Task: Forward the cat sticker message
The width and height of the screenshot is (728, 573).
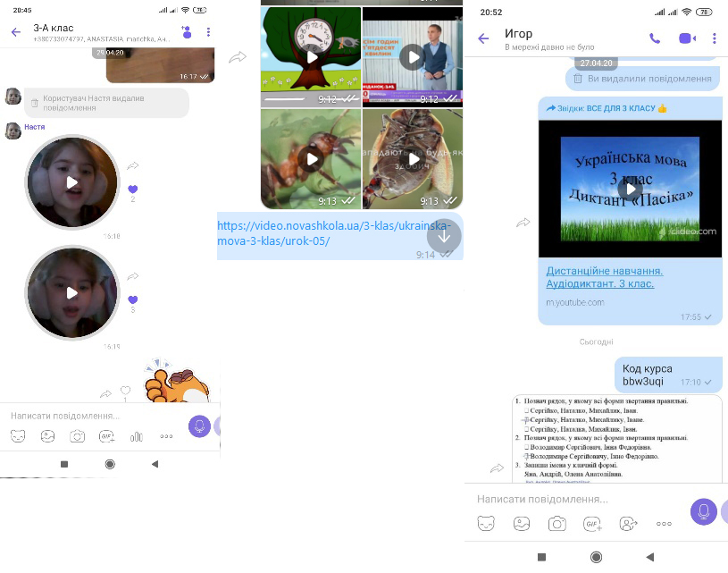Action: [106, 394]
